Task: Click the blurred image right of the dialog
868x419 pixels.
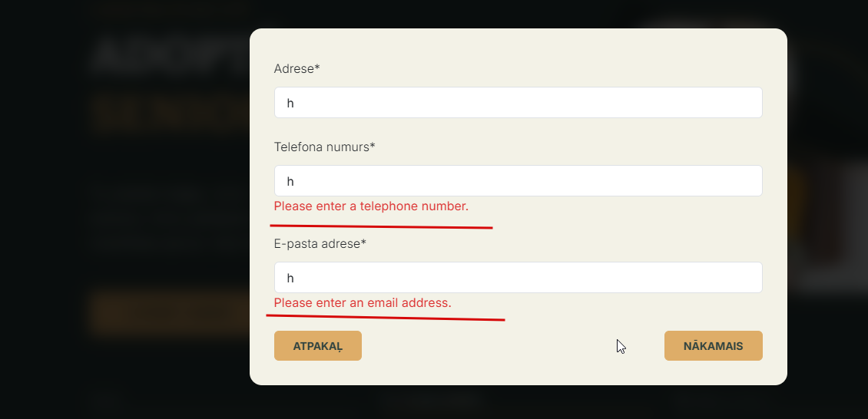Action: click(x=828, y=223)
